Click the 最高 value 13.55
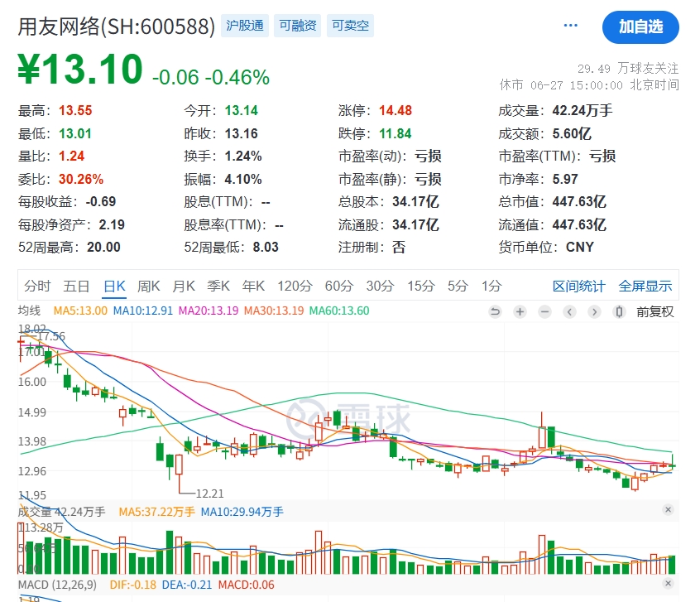Image resolution: width=700 pixels, height=602 pixels. point(75,110)
